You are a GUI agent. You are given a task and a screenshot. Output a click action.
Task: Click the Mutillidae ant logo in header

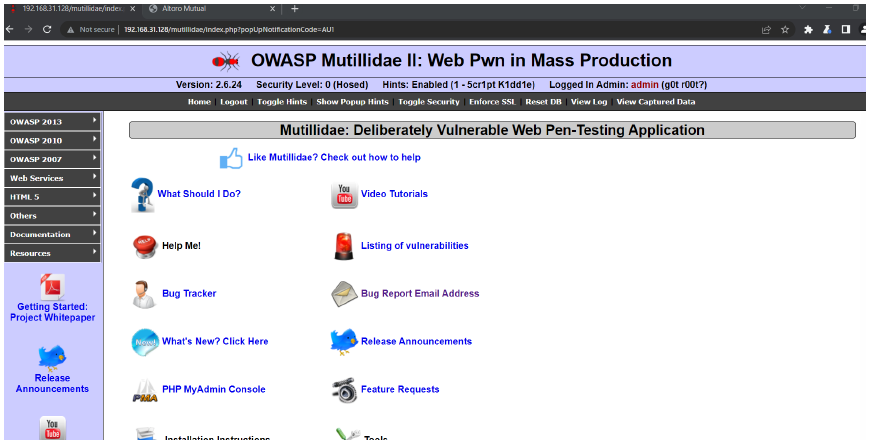point(226,61)
